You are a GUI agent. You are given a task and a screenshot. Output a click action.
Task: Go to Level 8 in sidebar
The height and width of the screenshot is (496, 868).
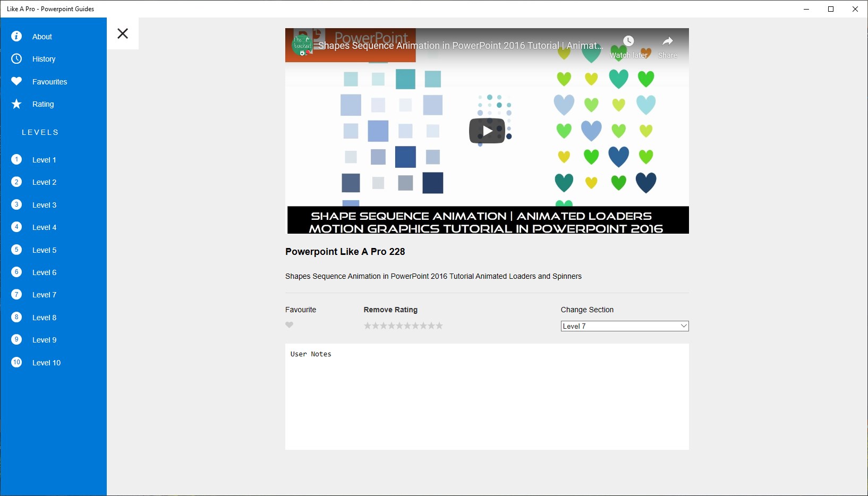(53, 318)
